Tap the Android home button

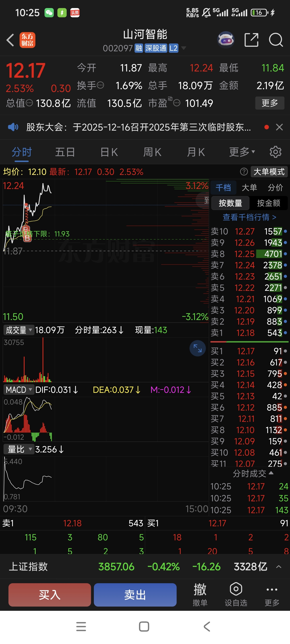pyautogui.click(x=144, y=627)
